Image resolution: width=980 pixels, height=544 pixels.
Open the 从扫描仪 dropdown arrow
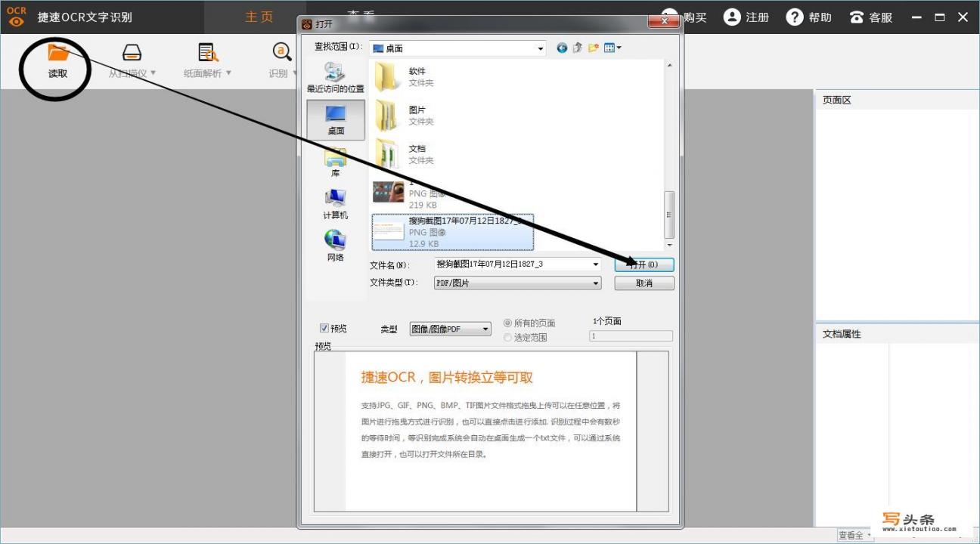[x=154, y=73]
